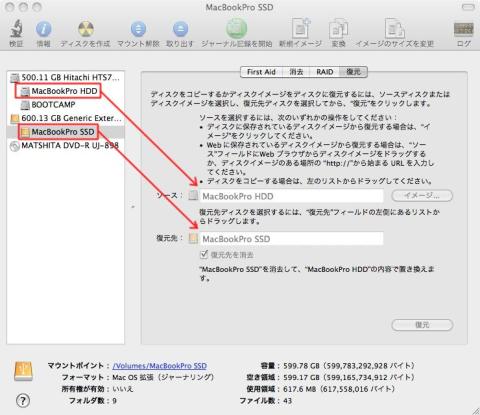Click the Source field containing MacBookPro HDD

[291, 196]
